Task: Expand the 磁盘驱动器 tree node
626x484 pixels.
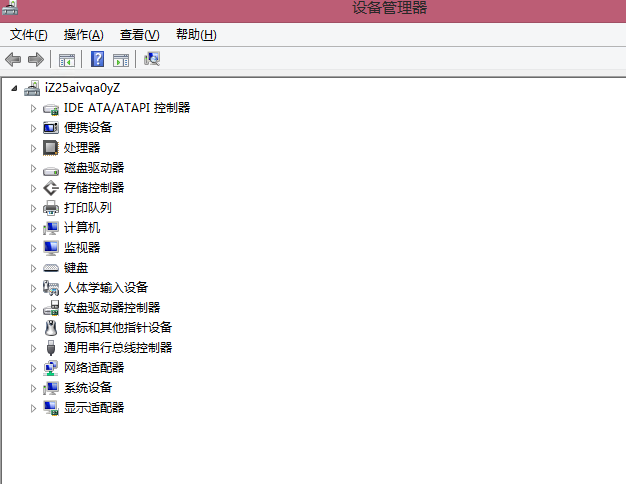Action: click(33, 168)
